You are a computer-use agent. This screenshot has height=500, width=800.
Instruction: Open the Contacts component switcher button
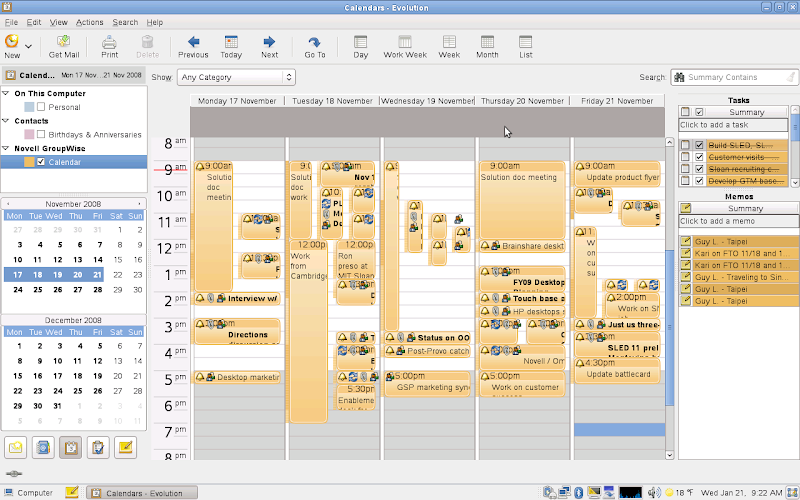tap(43, 447)
